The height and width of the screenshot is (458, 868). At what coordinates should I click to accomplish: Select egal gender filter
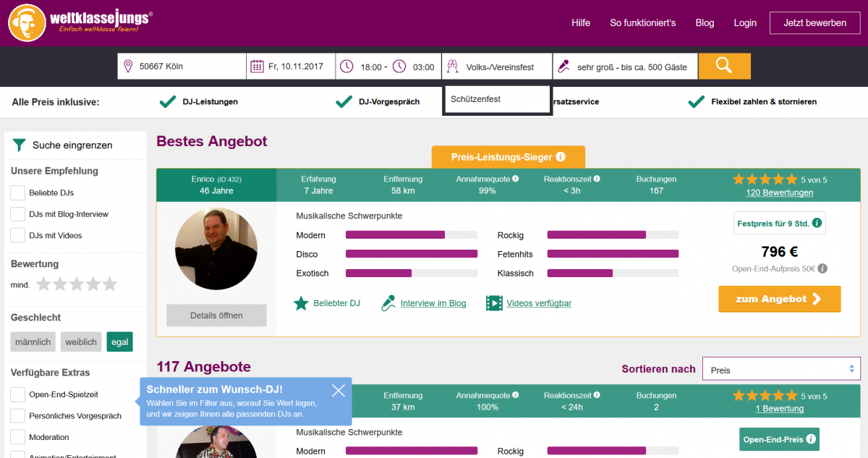[119, 342]
